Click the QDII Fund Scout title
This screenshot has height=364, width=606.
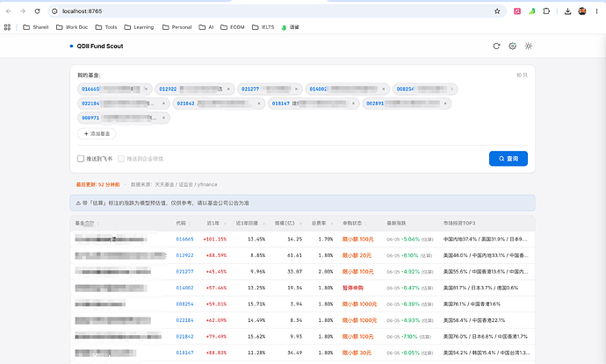pyautogui.click(x=100, y=46)
